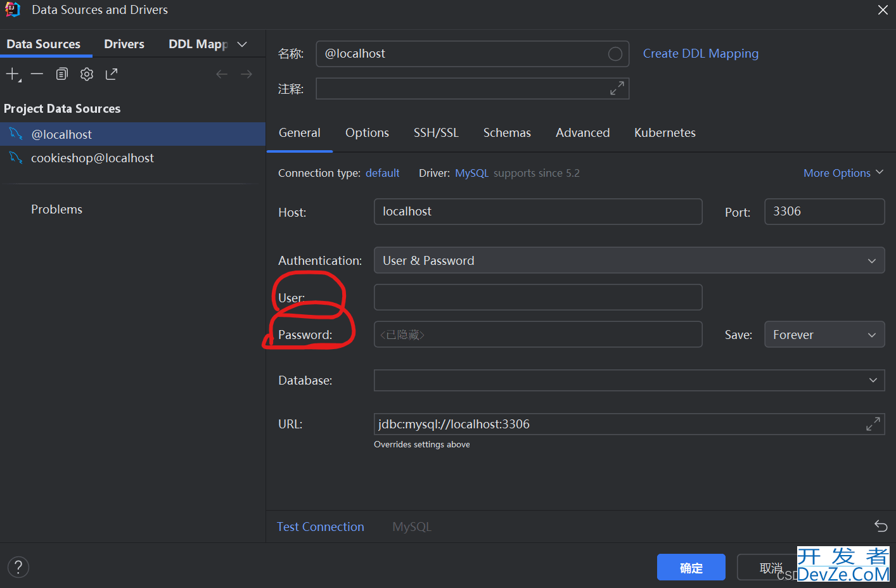Open the Schemas tab
Screen dimensions: 896x588
coord(507,132)
